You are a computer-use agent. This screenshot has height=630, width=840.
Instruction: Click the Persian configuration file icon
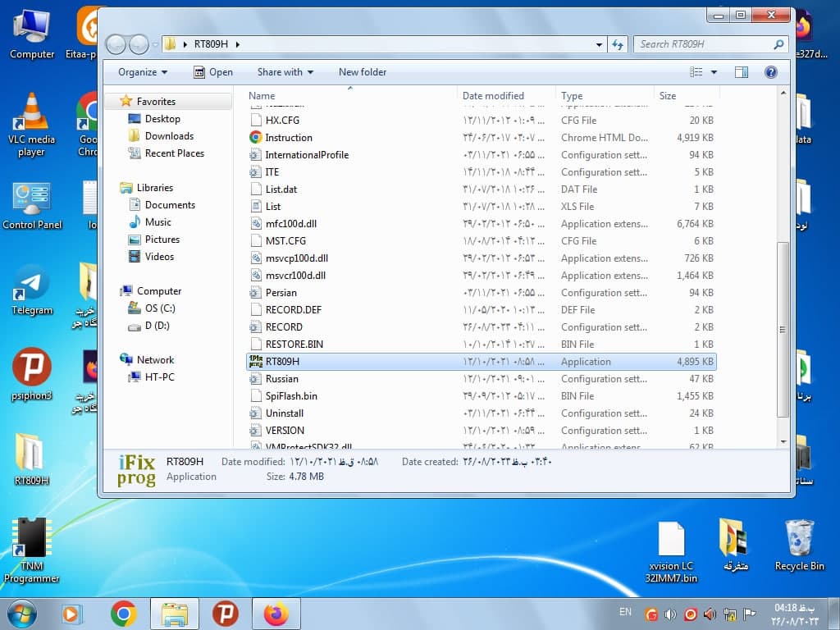256,293
